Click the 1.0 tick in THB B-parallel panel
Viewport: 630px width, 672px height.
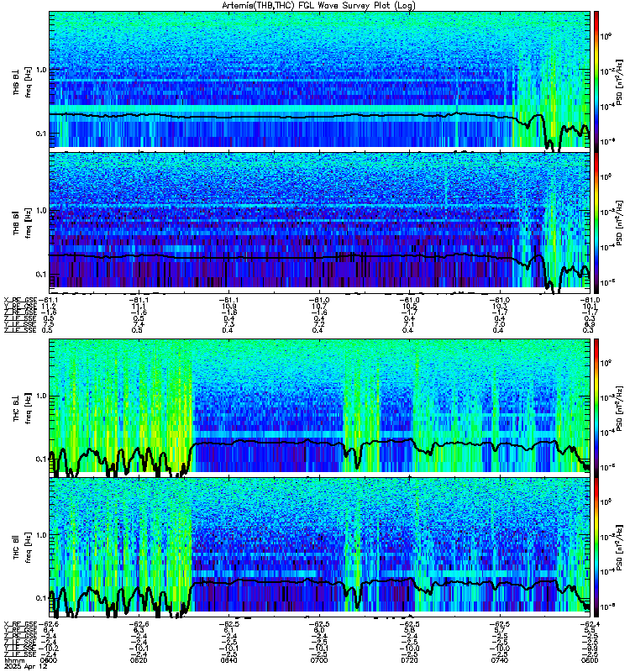[40, 210]
